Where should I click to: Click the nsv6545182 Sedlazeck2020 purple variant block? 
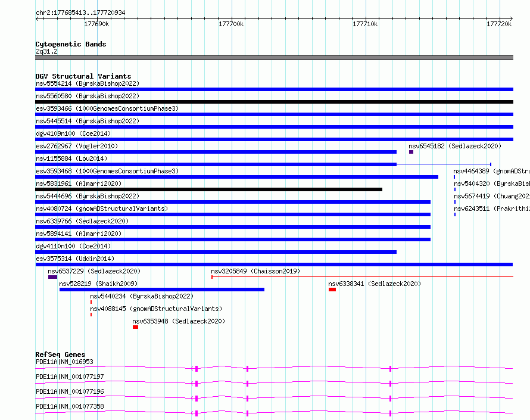tap(411, 152)
